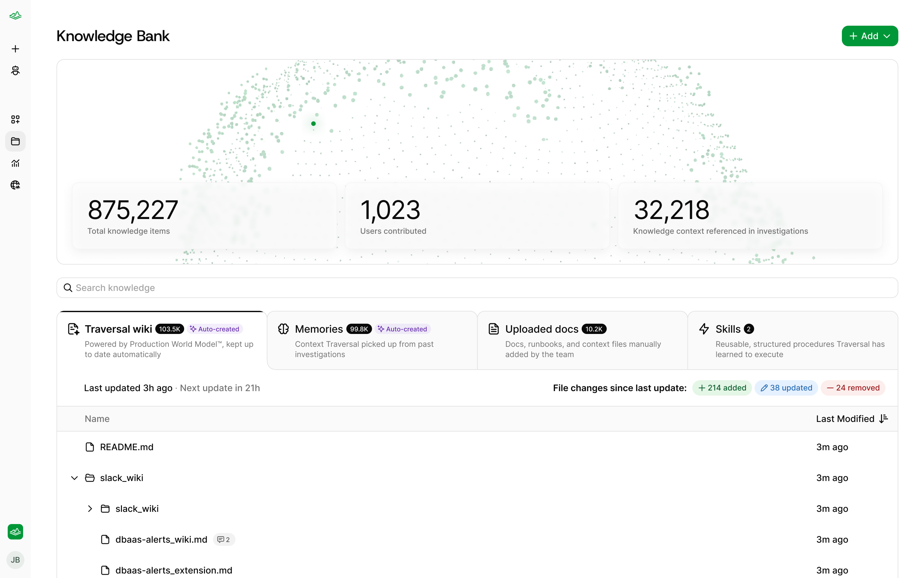The width and height of the screenshot is (924, 578).
Task: Click the 24 removed badge
Action: [853, 388]
